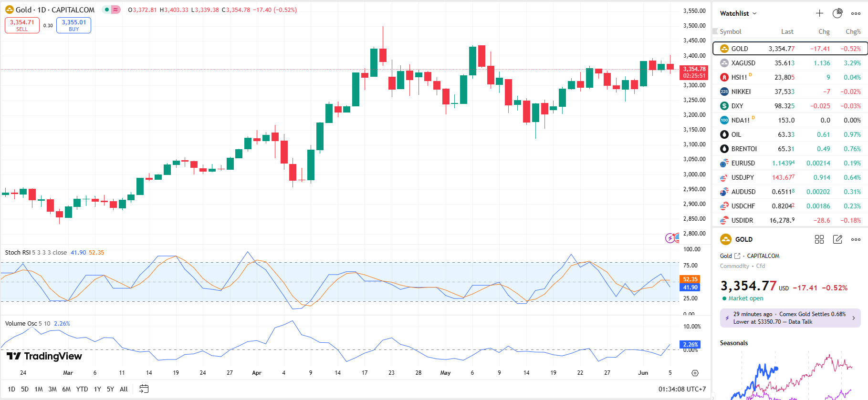Select XAGUSD in the watchlist
The image size is (868, 400).
click(743, 63)
